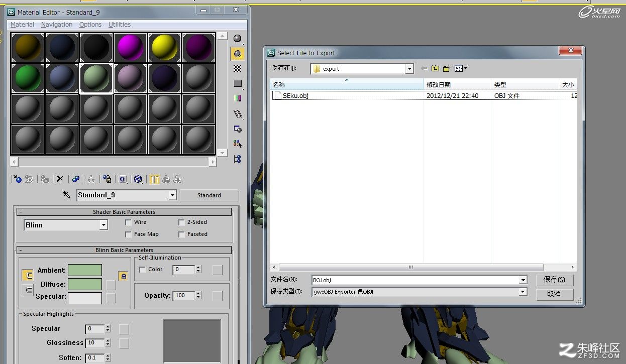626x364 pixels.
Task: Collapse the Shader Basic Parameters rollout
Action: coord(21,212)
